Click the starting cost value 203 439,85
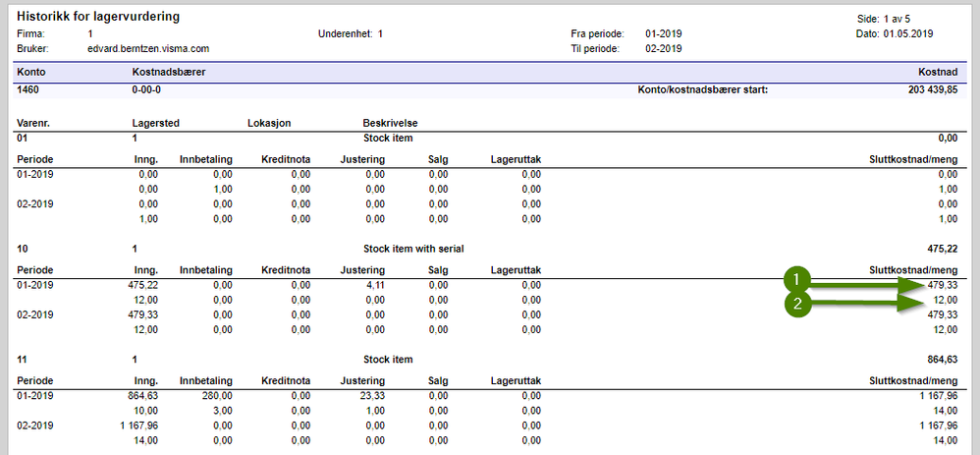Screen dimensions: 980x455 tap(933, 89)
